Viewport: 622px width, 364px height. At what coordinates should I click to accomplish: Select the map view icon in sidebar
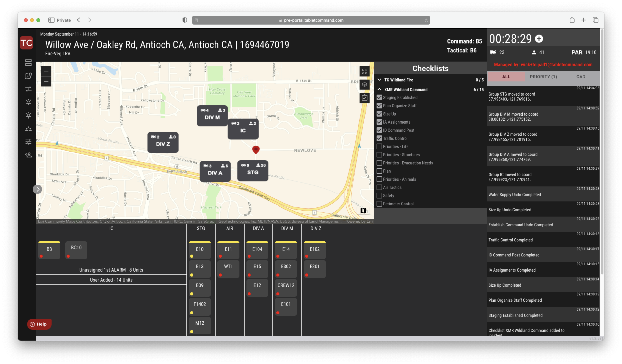[x=28, y=76]
